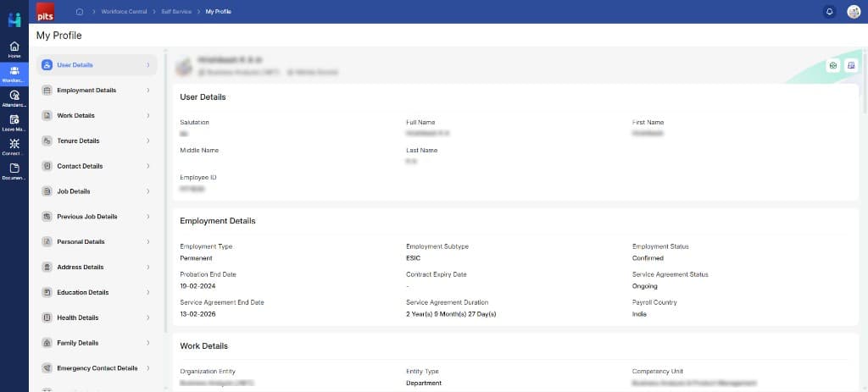This screenshot has height=392, width=868.
Task: Click the Entity Type value Department
Action: 424,384
